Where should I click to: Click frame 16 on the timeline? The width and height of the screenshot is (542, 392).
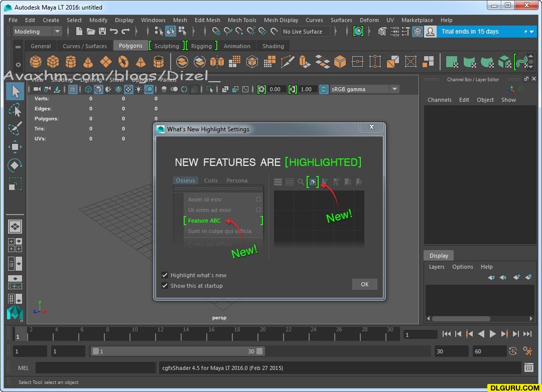207,334
